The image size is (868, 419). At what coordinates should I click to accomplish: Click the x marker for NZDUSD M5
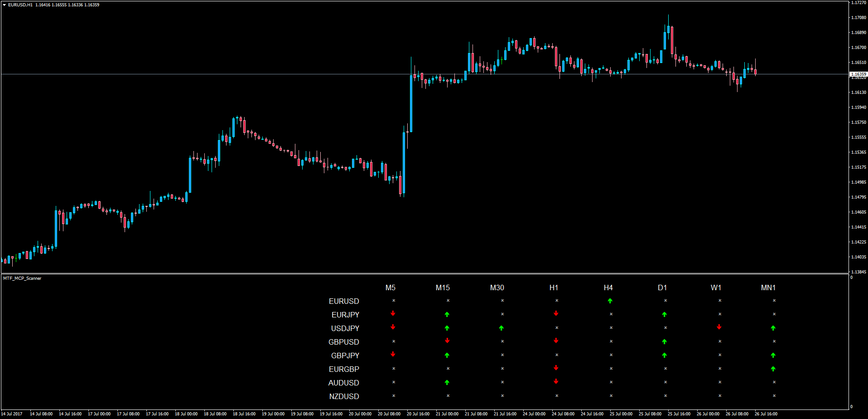[x=394, y=395]
